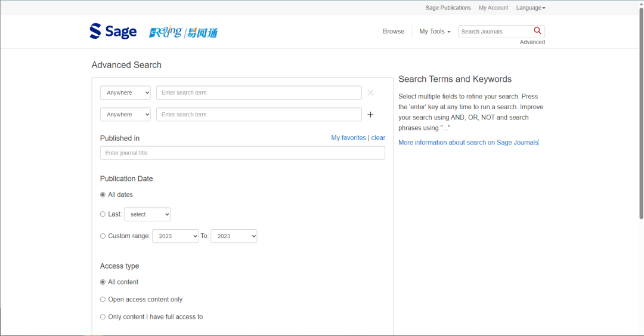
Task: Click the eReading logo
Action: tap(183, 32)
